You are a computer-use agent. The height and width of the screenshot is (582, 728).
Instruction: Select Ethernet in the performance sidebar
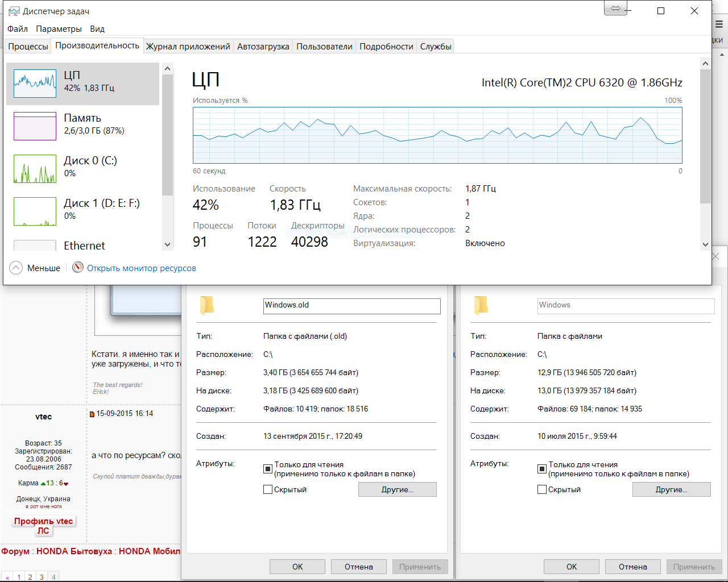pyautogui.click(x=82, y=245)
